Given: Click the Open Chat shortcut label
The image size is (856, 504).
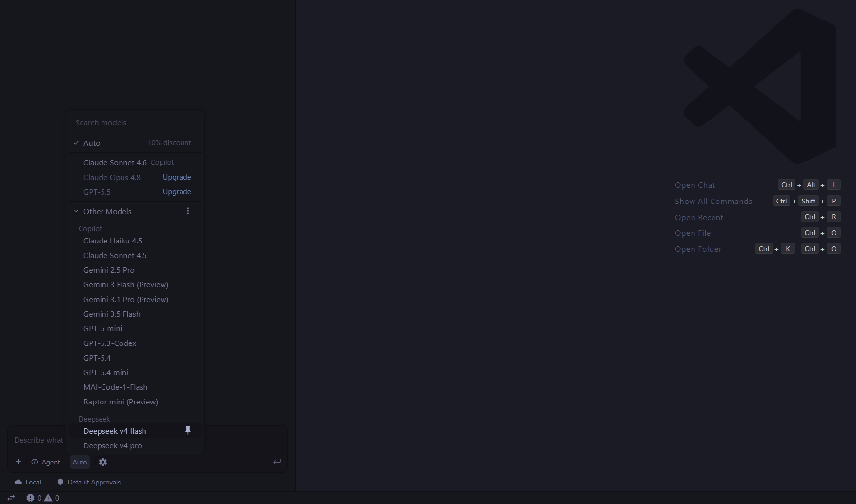Looking at the screenshot, I should (695, 185).
